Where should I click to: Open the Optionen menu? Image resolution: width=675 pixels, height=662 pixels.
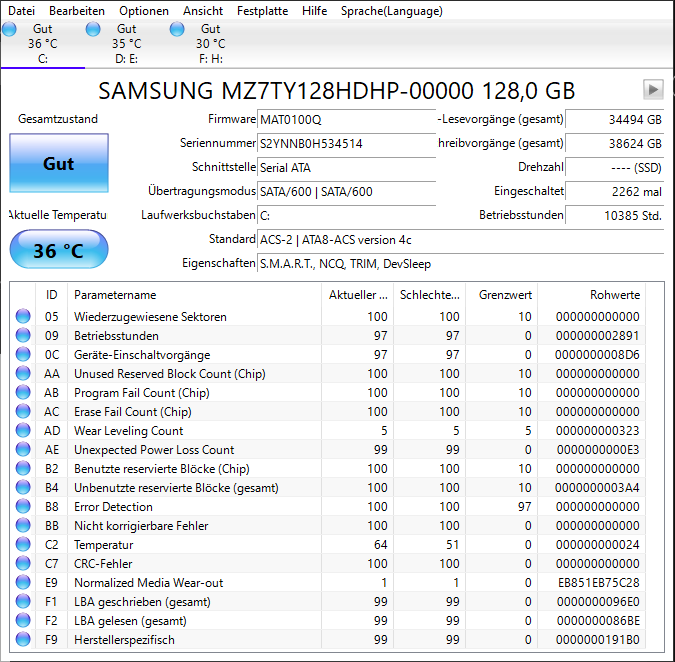pos(144,11)
